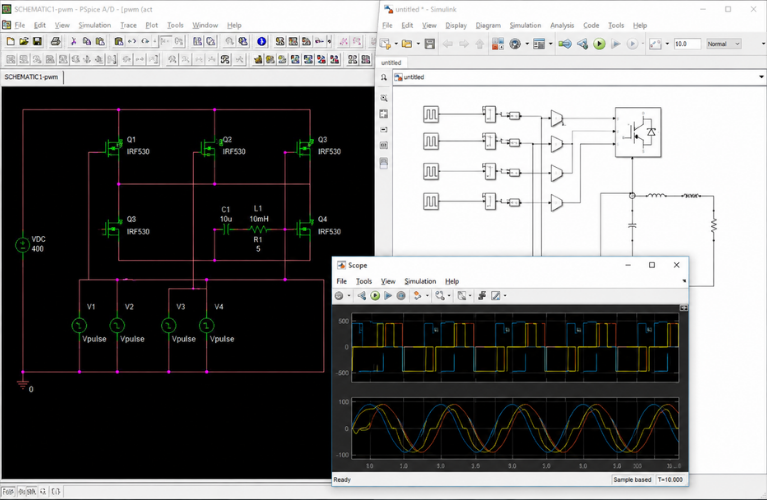This screenshot has width=767, height=500.
Task: Select VDC 400 source in schematic
Action: tap(23, 244)
